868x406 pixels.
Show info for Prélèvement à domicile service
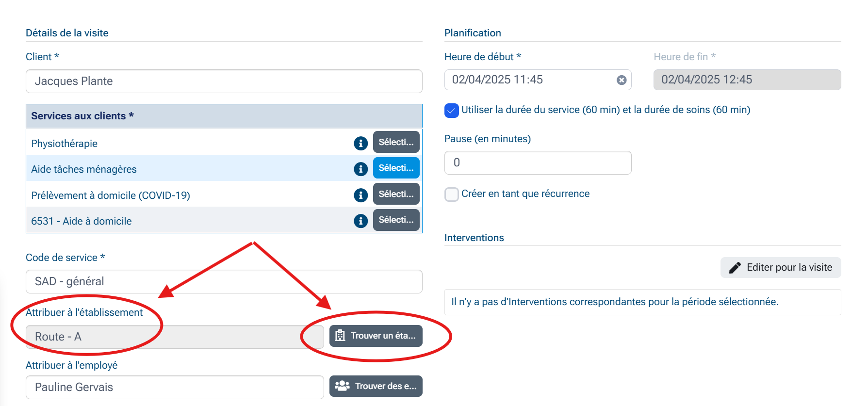(360, 195)
